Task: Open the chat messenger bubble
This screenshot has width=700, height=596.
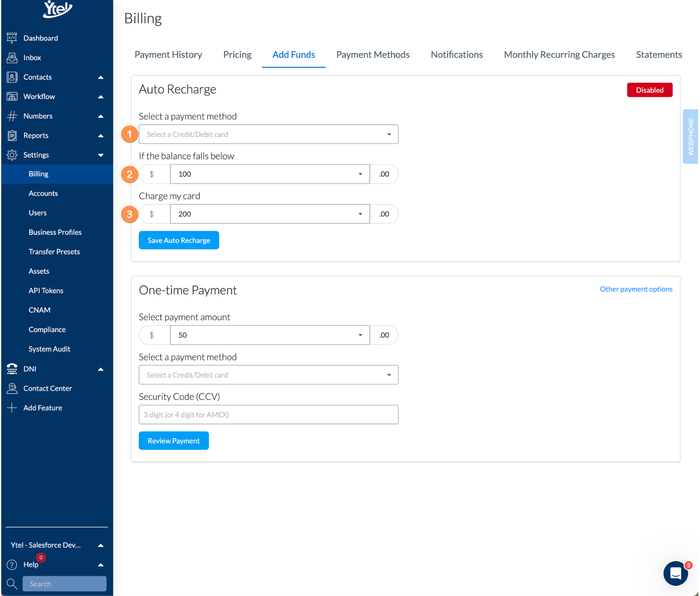Action: 676,573
